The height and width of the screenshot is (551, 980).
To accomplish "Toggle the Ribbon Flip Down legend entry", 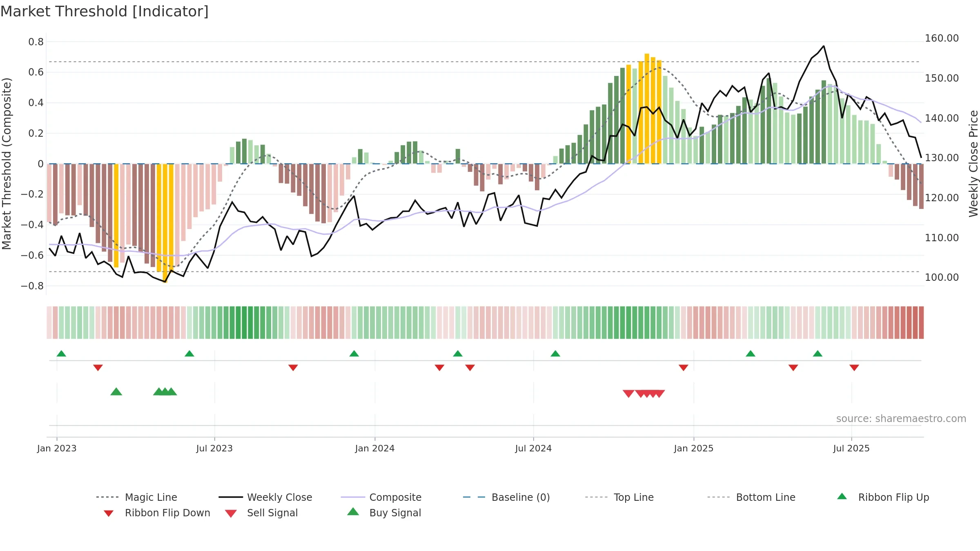I will 156,513.
